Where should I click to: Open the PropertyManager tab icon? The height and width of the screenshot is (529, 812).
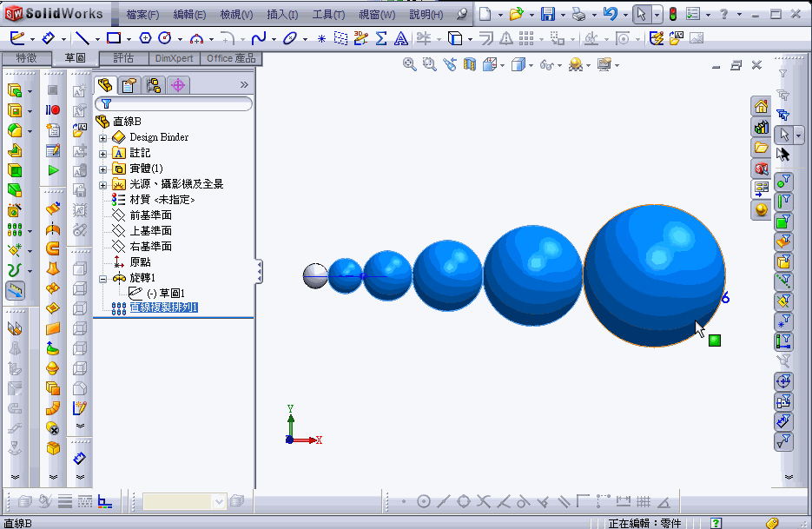pos(129,85)
